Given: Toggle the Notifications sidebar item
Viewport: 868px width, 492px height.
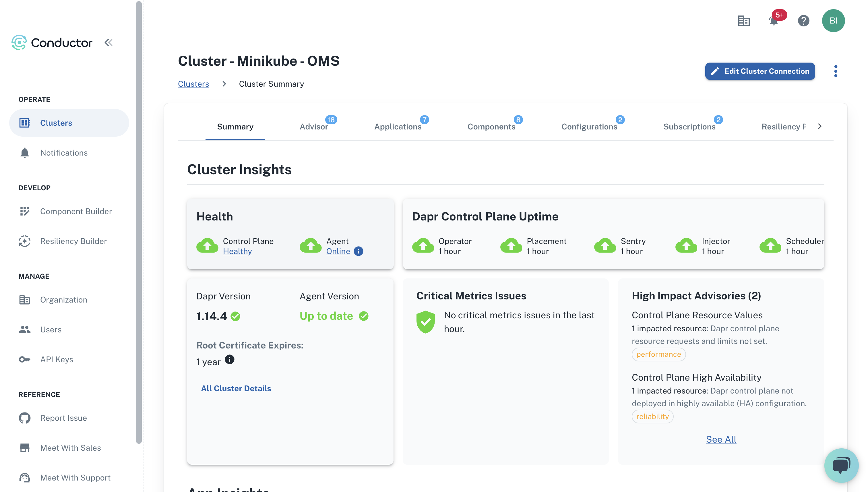Looking at the screenshot, I should 64,153.
